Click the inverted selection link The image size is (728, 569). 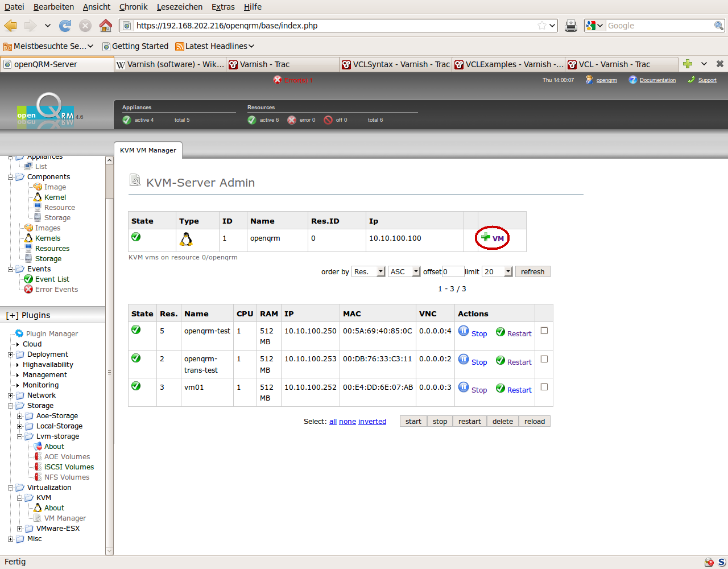[372, 422]
